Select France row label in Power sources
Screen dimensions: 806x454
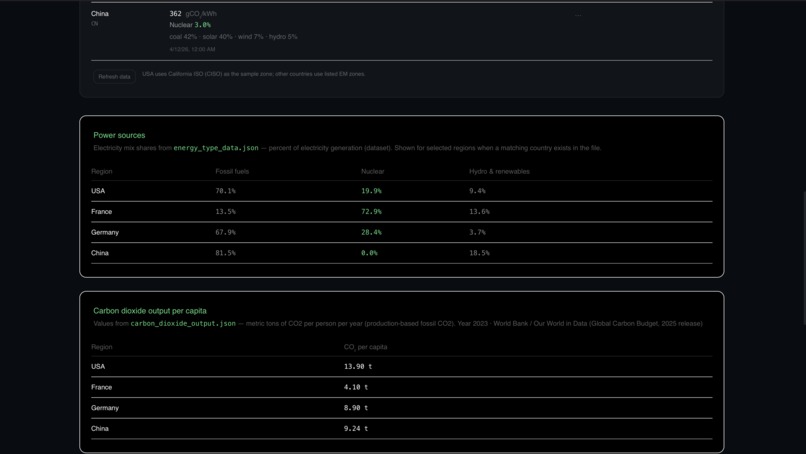[101, 212]
